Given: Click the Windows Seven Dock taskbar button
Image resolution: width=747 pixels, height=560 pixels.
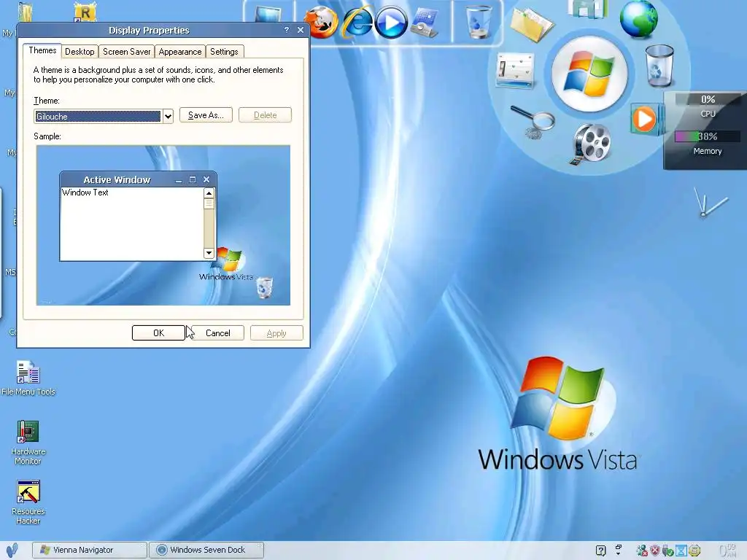Looking at the screenshot, I should (206, 550).
